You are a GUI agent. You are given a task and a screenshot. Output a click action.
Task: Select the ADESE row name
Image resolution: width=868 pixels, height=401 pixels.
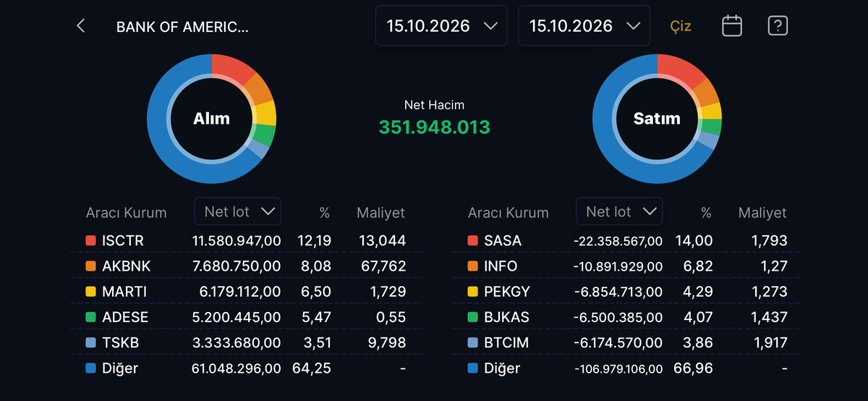point(125,317)
